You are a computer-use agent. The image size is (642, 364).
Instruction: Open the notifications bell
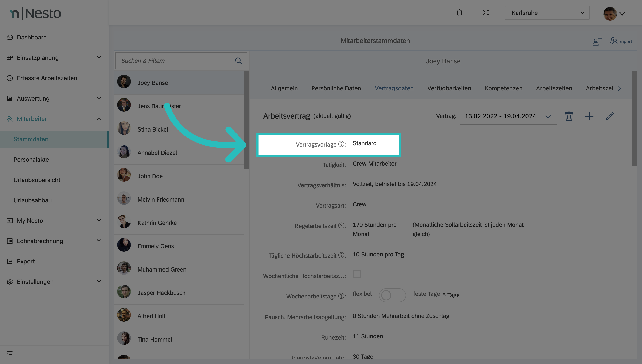click(459, 13)
